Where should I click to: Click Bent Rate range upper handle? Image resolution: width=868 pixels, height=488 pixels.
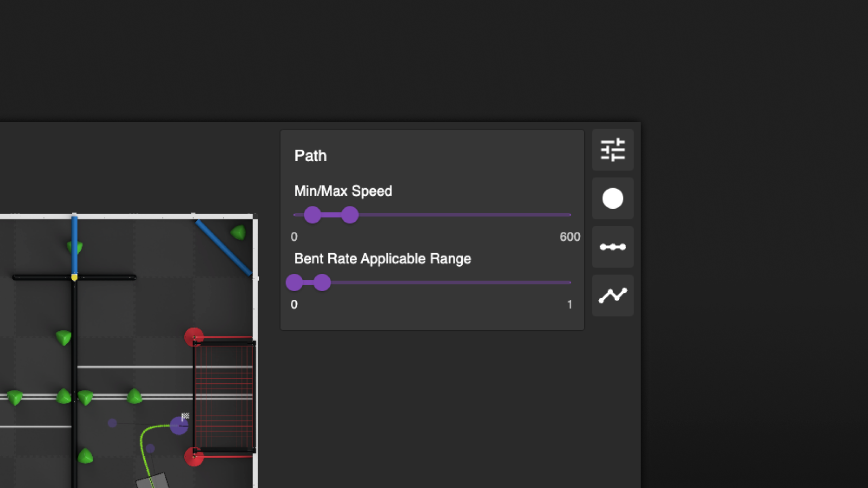(x=322, y=282)
